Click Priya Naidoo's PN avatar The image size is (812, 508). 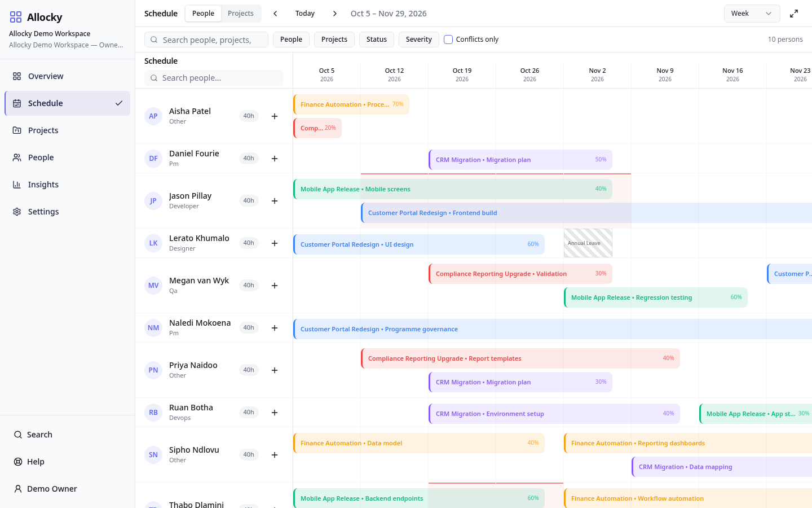[x=153, y=370]
